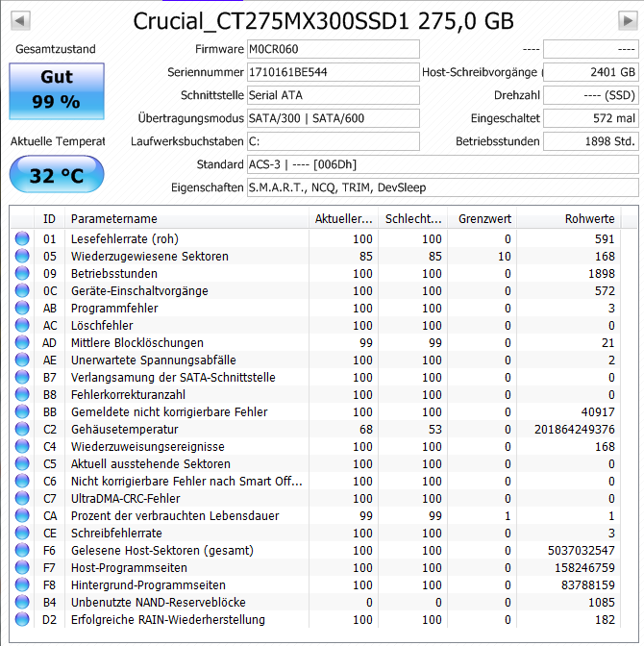
Task: Click the Drehzahl value ---- (SSD)
Action: point(591,95)
